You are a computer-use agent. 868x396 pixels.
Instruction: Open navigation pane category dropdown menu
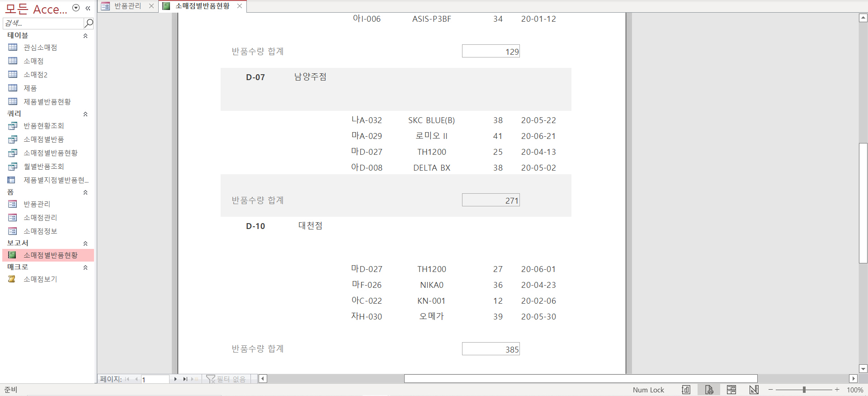coord(76,8)
